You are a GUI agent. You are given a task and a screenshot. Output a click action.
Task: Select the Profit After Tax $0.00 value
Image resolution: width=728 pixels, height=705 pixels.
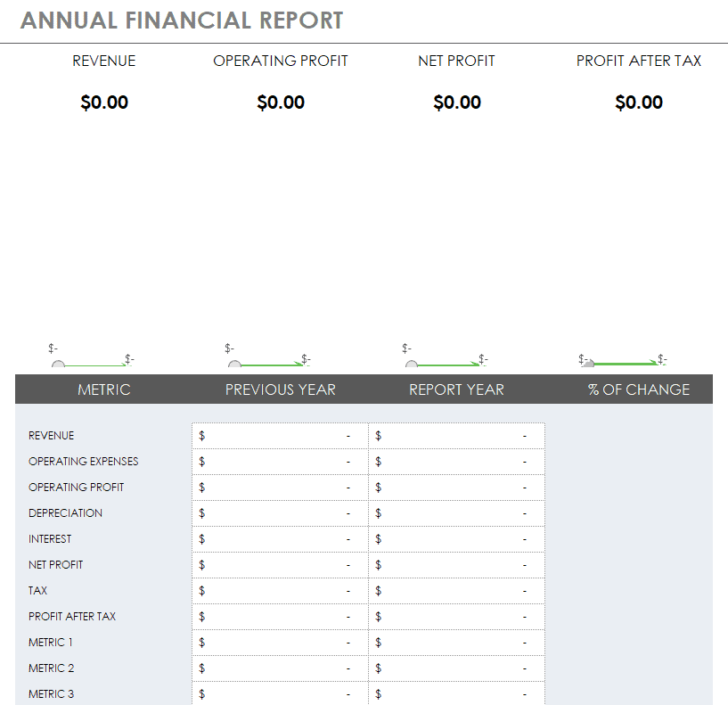639,102
